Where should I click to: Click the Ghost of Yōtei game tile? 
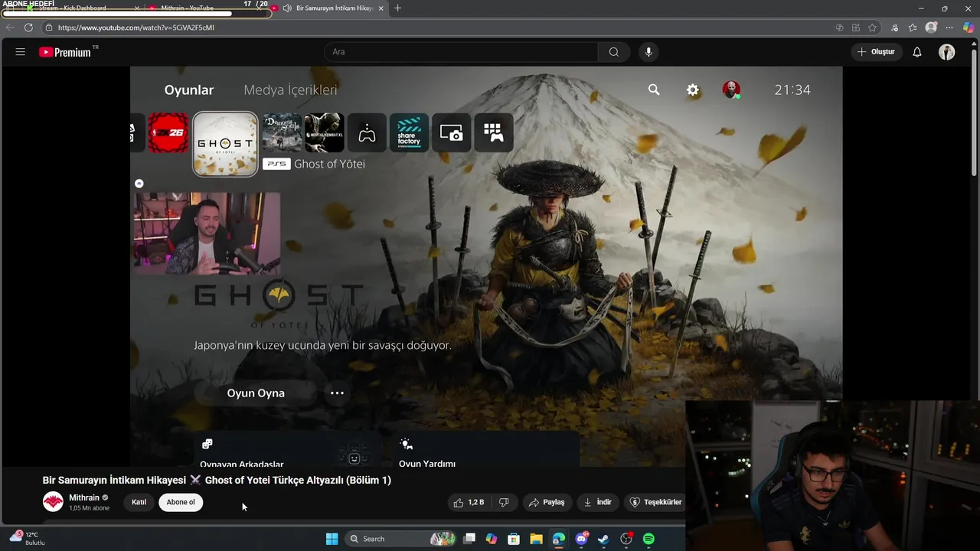click(x=225, y=144)
